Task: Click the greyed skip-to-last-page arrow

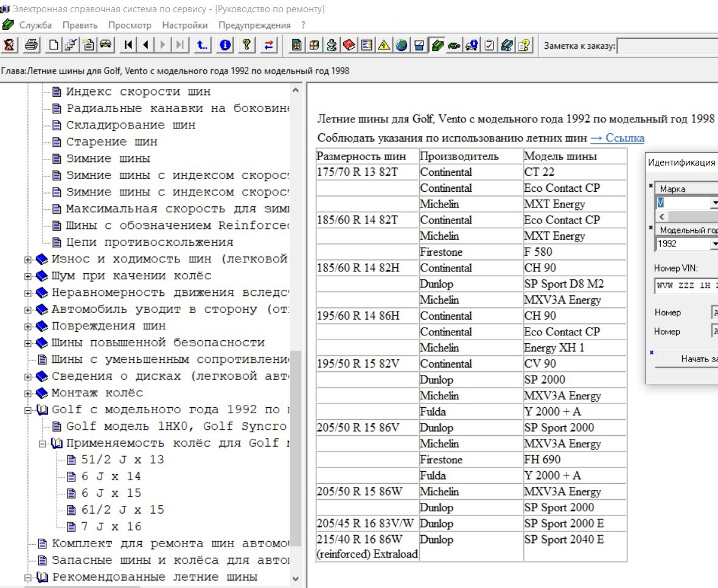Action: (x=181, y=45)
